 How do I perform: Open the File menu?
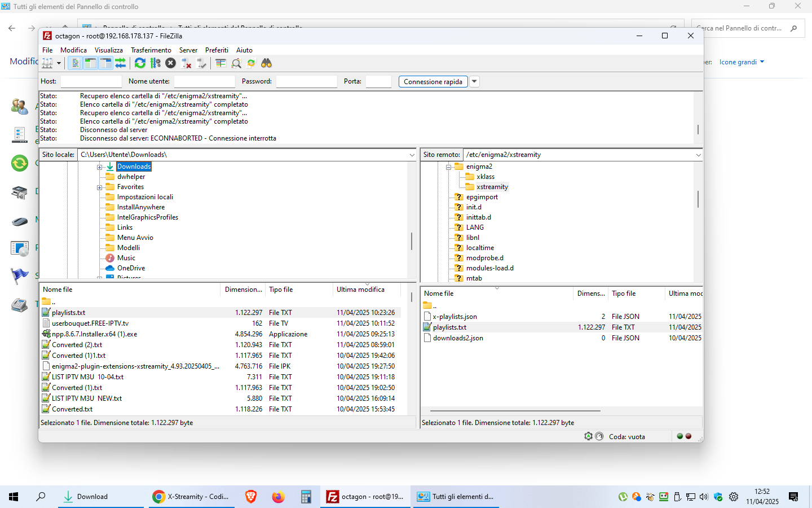[47, 50]
